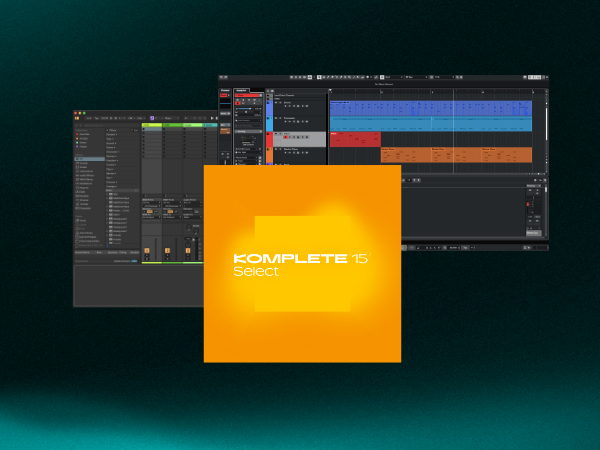Open the Bar grid type dropdown in Cubase
Image resolution: width=600 pixels, height=450 pixels.
[417, 77]
